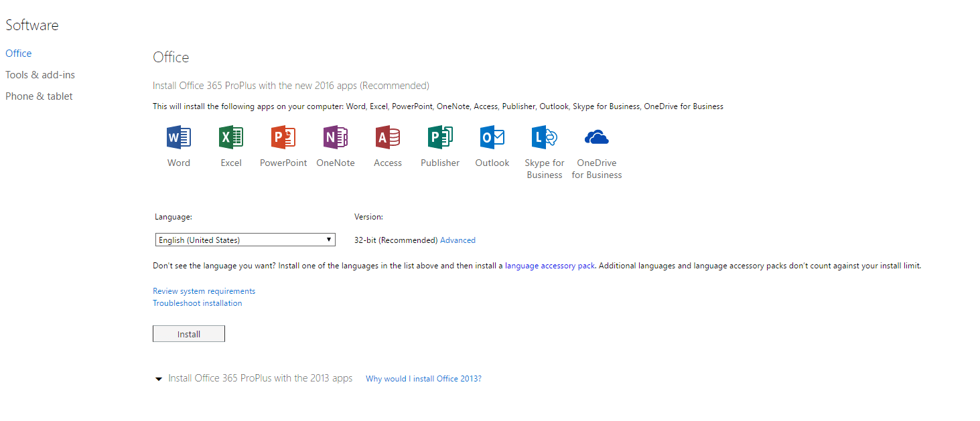Select the OneDrive for Business cloud icon
980x421 pixels.
(x=596, y=137)
